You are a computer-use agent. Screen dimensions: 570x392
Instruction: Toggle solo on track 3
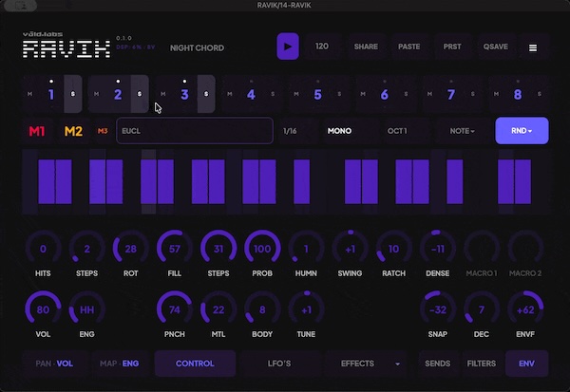pos(206,94)
